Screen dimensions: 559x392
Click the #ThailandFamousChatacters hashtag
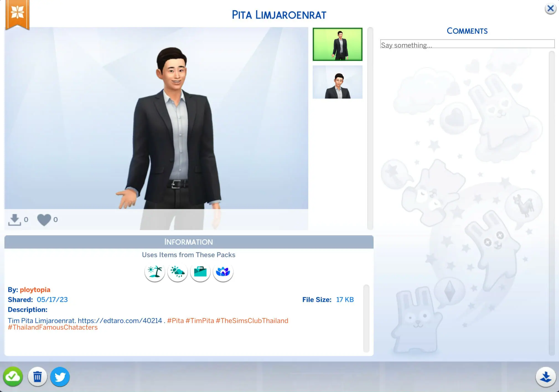pyautogui.click(x=53, y=327)
